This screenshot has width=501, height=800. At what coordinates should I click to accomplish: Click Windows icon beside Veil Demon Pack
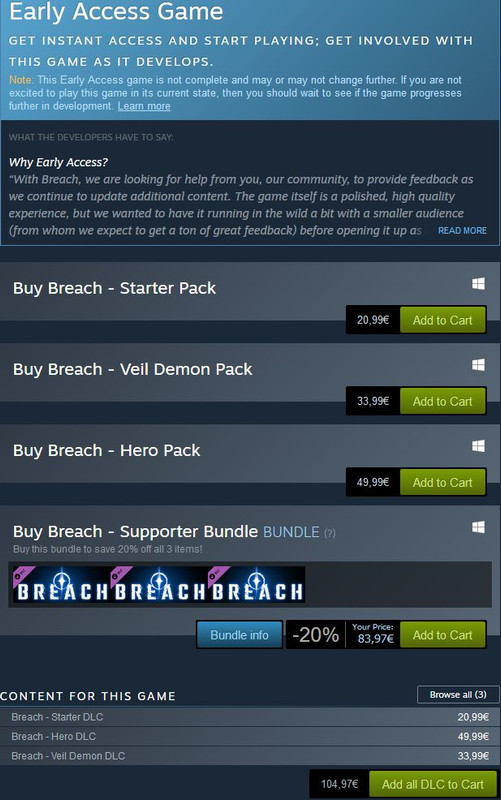pos(478,365)
